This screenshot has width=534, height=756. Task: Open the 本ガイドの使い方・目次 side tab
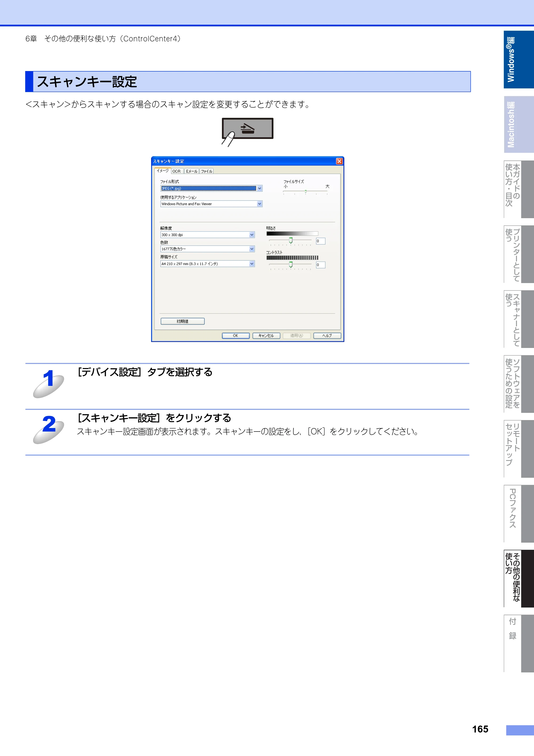click(519, 189)
